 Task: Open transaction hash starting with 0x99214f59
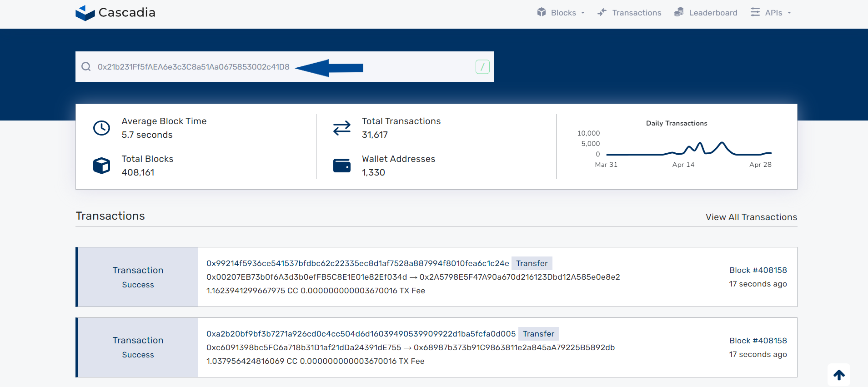[x=357, y=263]
